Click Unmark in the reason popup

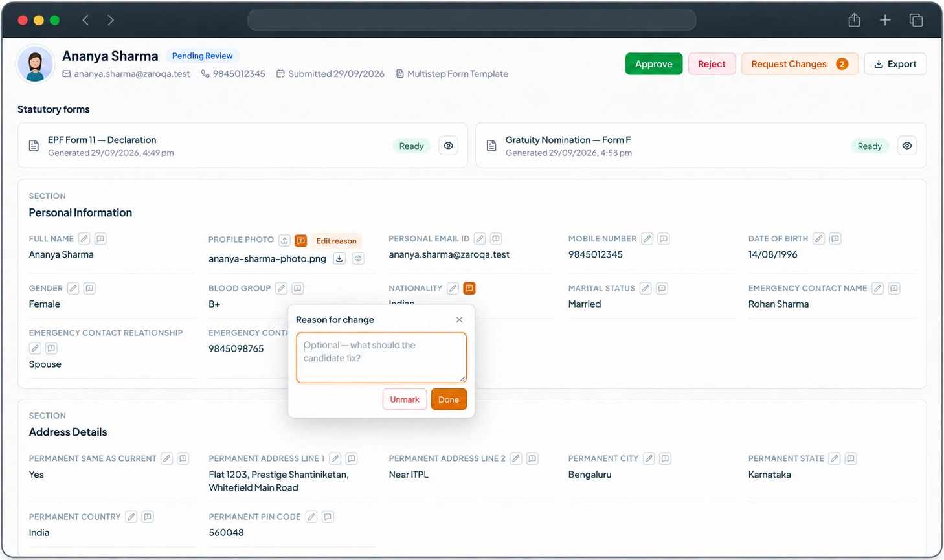(x=405, y=399)
